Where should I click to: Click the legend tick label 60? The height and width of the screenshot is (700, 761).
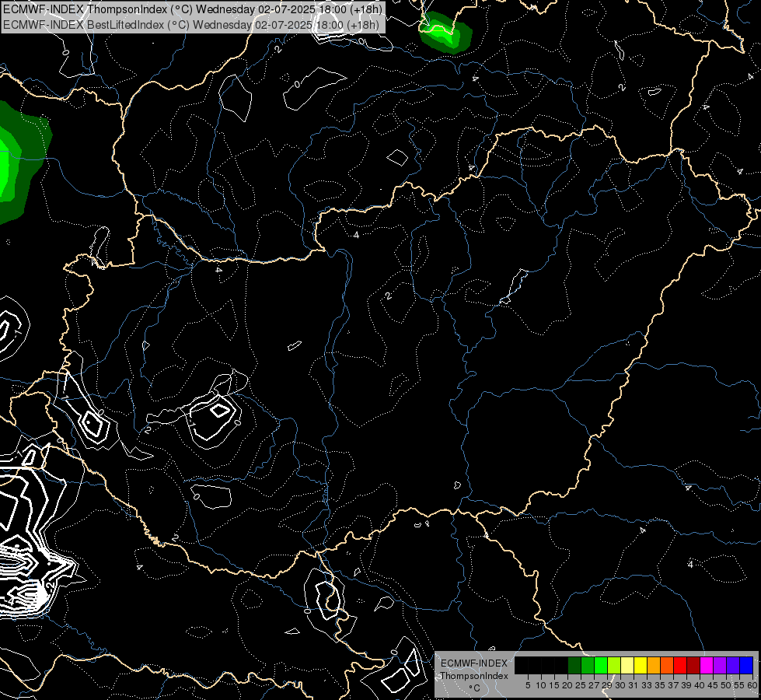click(752, 685)
